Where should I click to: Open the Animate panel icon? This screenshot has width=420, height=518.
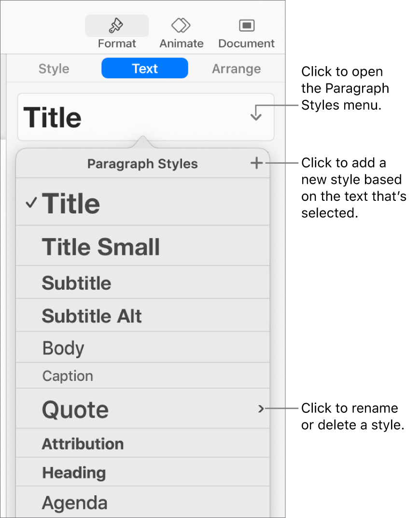click(x=181, y=25)
